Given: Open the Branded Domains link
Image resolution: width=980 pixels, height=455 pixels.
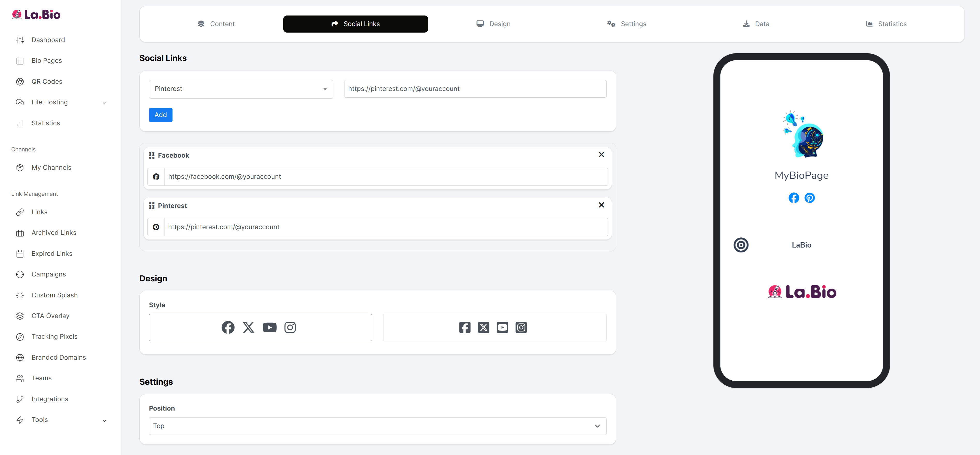Looking at the screenshot, I should point(59,357).
